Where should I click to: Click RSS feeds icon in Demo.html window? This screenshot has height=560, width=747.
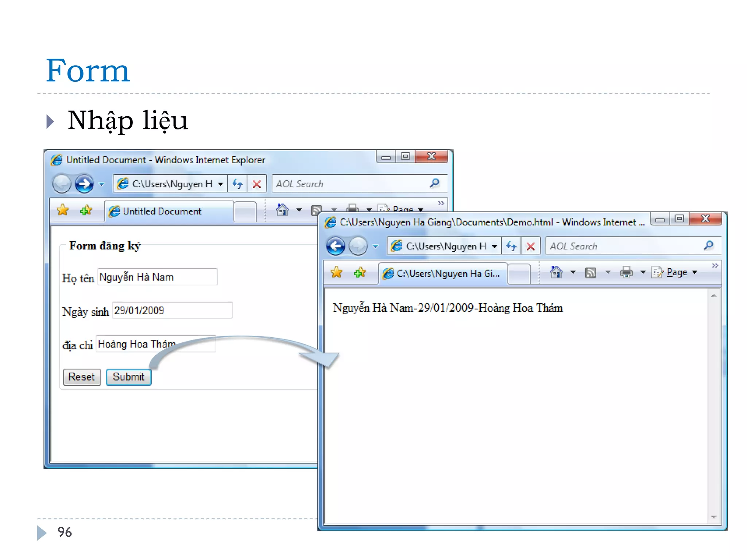pyautogui.click(x=591, y=272)
